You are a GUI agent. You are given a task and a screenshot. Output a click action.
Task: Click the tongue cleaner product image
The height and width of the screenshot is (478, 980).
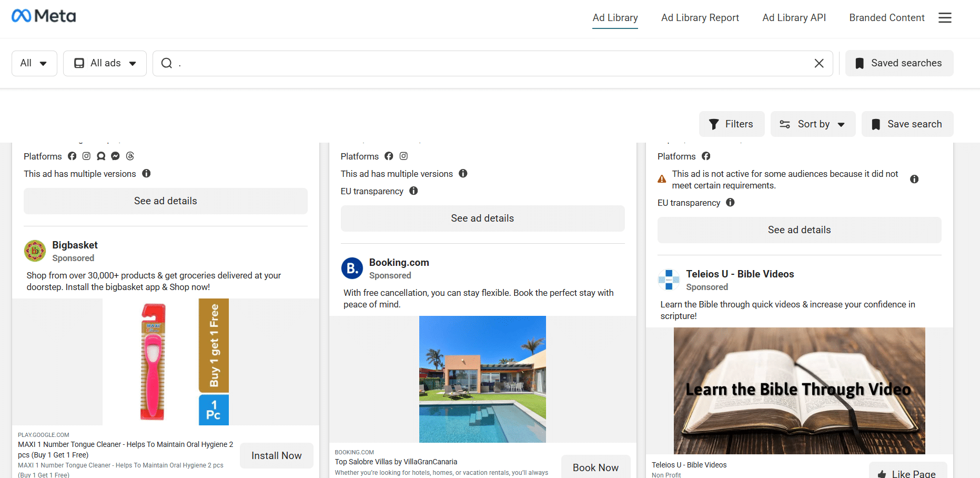pyautogui.click(x=166, y=362)
